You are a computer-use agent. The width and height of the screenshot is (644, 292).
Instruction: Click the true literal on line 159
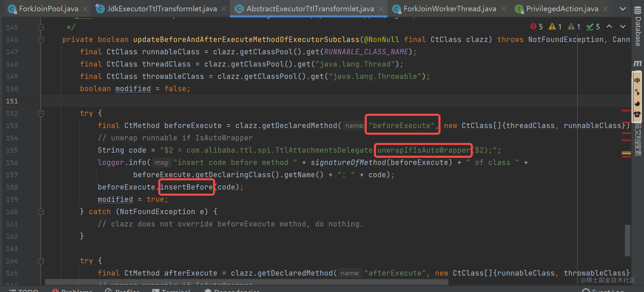(155, 199)
